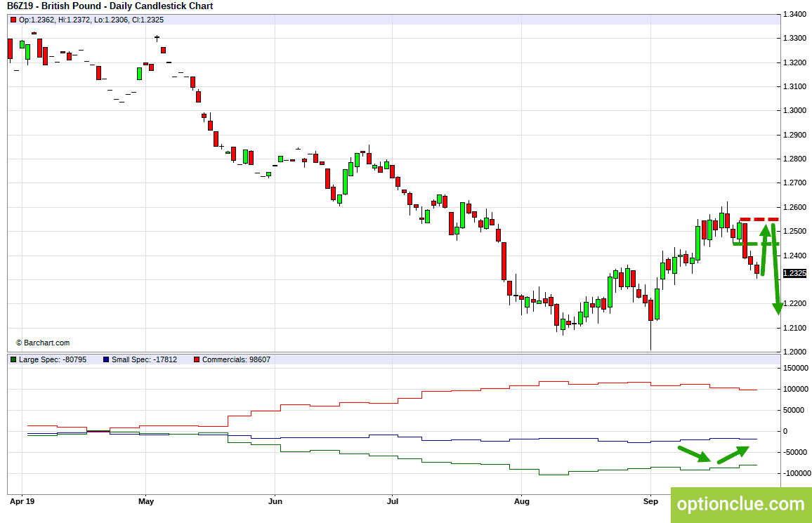This screenshot has width=812, height=523.
Task: Click the 1.3200 price axis label
Action: click(x=794, y=62)
